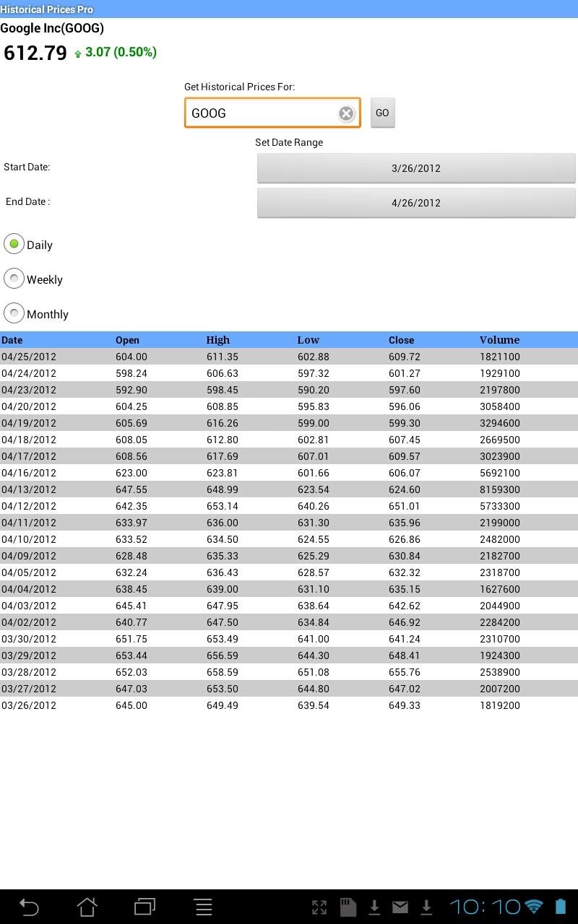578x924 pixels.
Task: Open the Start Date 3/26/2012 picker
Action: point(416,168)
